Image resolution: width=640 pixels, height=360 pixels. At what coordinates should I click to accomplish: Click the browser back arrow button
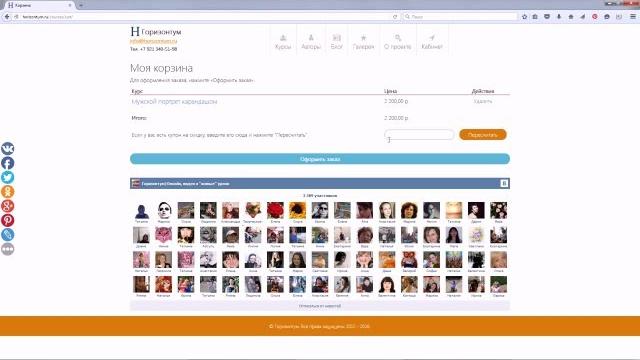7,17
